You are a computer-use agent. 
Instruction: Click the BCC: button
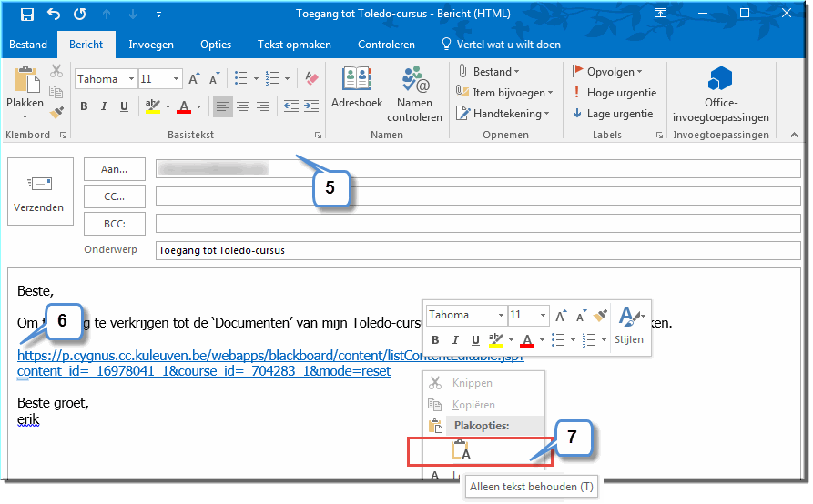115,224
